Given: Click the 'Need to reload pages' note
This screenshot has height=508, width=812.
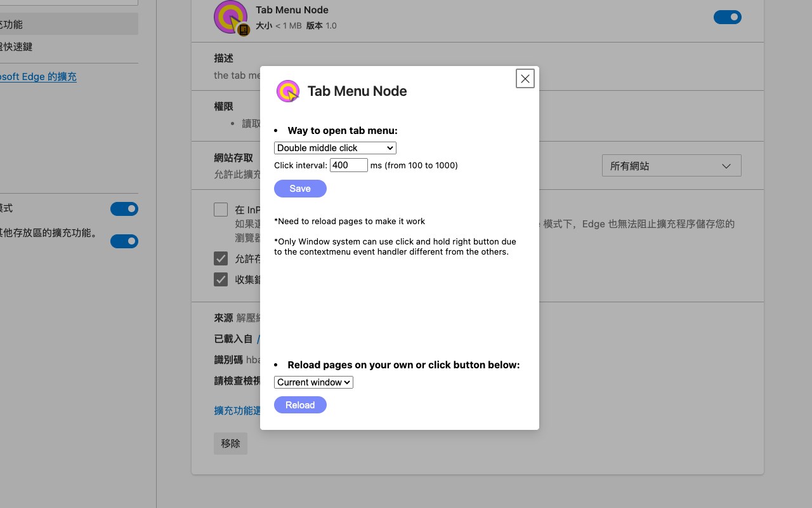Looking at the screenshot, I should tap(350, 221).
